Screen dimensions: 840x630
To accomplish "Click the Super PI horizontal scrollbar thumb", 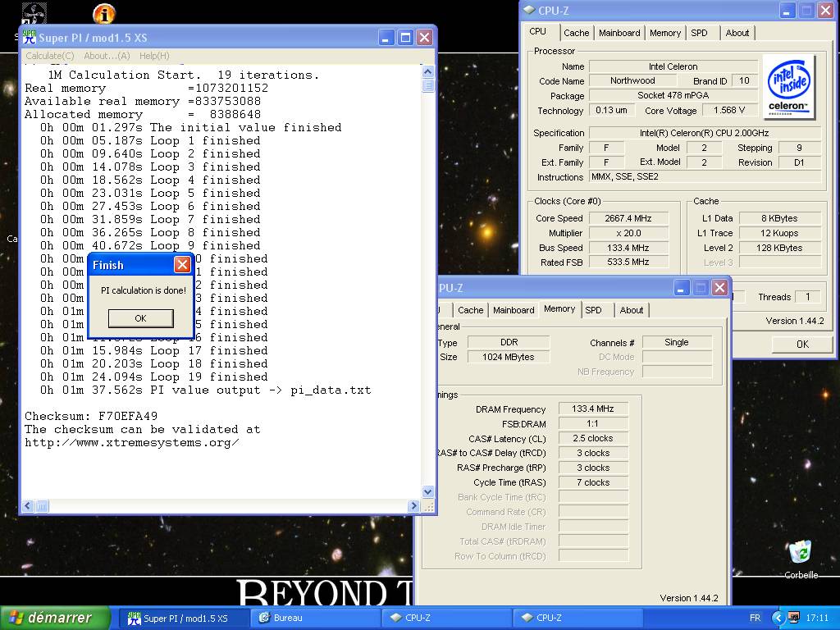I will point(42,505).
